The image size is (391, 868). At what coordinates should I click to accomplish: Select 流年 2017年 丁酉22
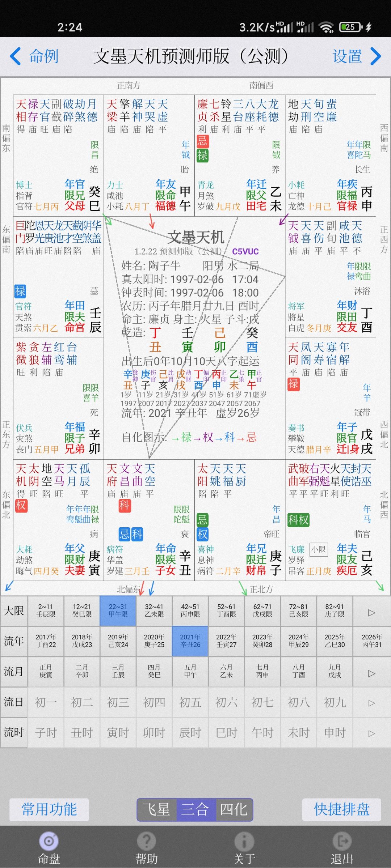click(x=46, y=641)
